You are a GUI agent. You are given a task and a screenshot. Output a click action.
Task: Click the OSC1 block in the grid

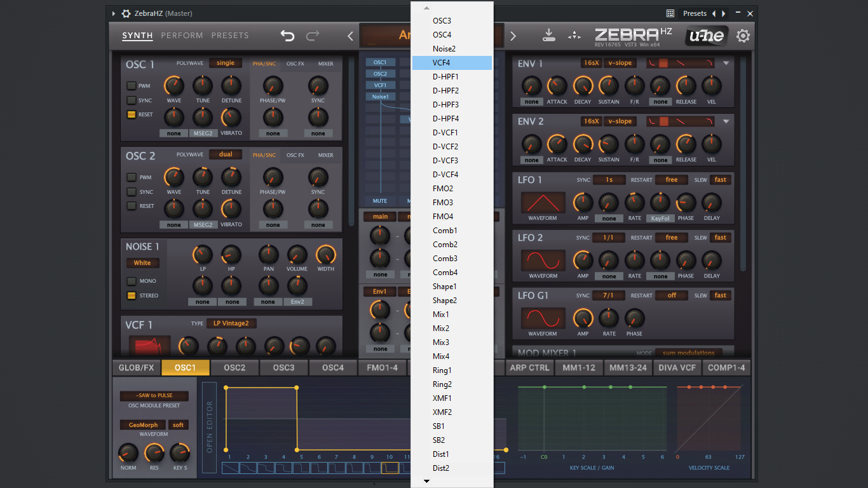point(380,62)
